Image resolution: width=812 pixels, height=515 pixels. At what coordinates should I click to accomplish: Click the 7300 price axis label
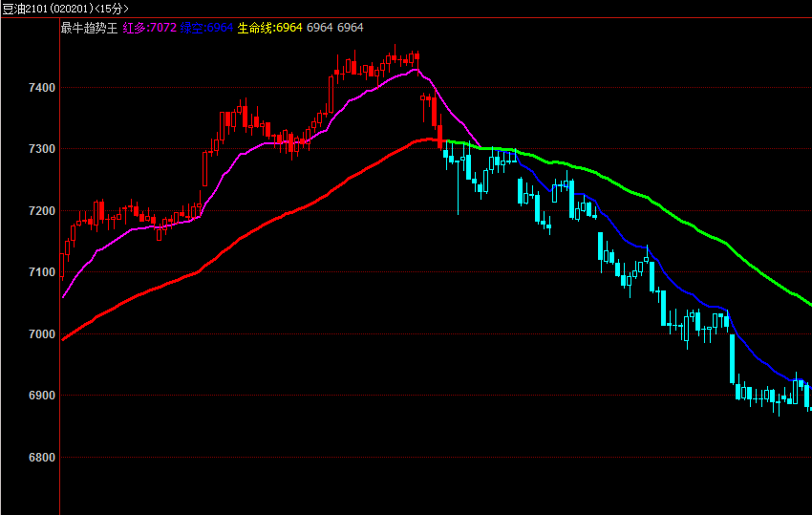42,149
